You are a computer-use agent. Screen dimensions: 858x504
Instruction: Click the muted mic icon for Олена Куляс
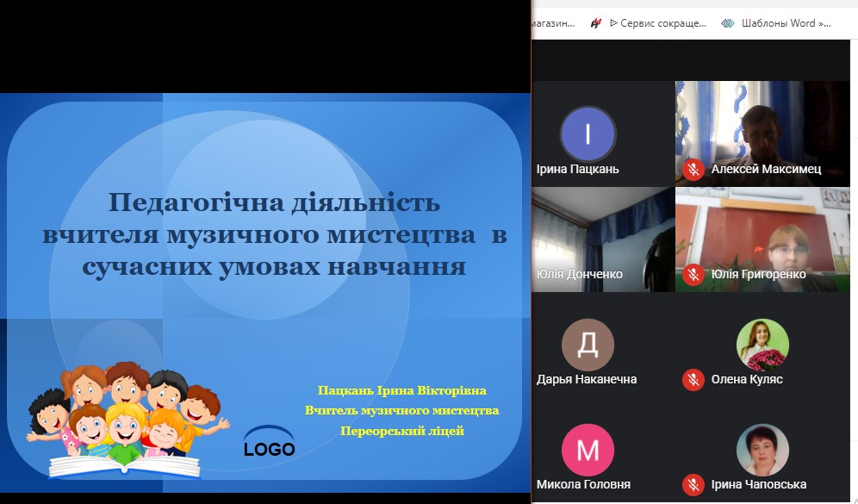coord(693,379)
